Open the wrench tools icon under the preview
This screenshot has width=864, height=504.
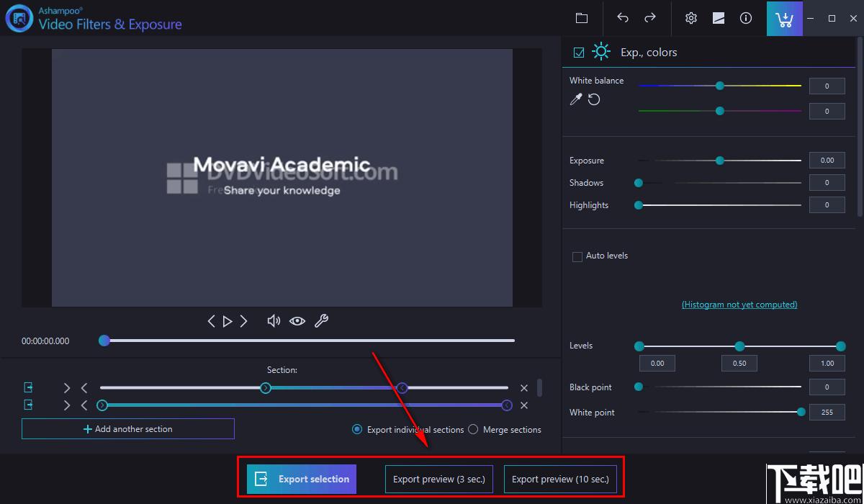coord(321,321)
